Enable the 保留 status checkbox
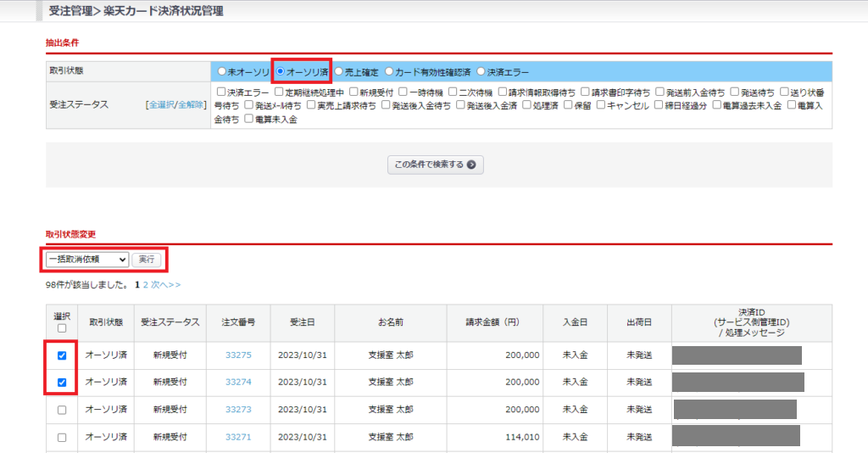Image resolution: width=868 pixels, height=453 pixels. point(566,105)
